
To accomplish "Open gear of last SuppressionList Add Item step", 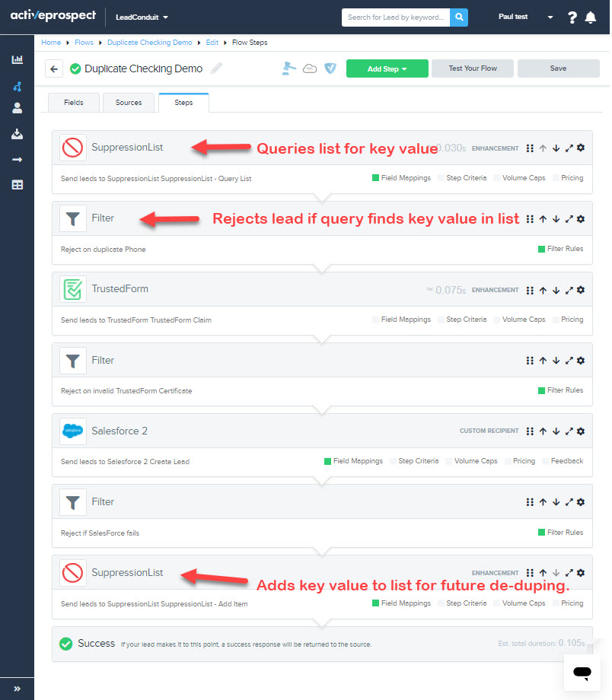I will click(x=581, y=573).
